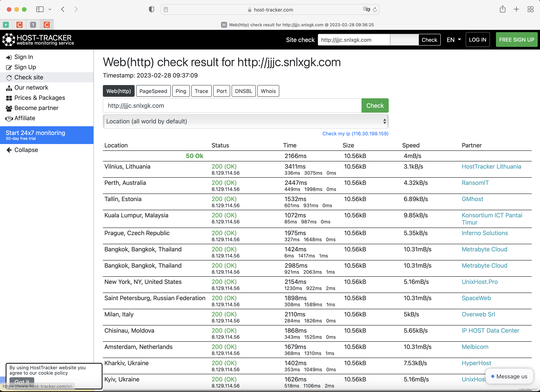This screenshot has height=392, width=540.
Task: Click the Sign Up pencil icon
Action: pos(9,68)
